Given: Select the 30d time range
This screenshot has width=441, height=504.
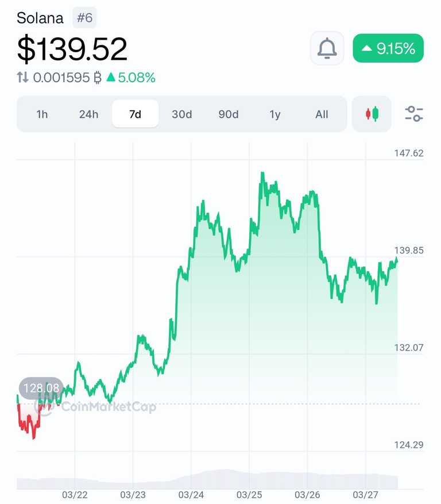Looking at the screenshot, I should (182, 114).
